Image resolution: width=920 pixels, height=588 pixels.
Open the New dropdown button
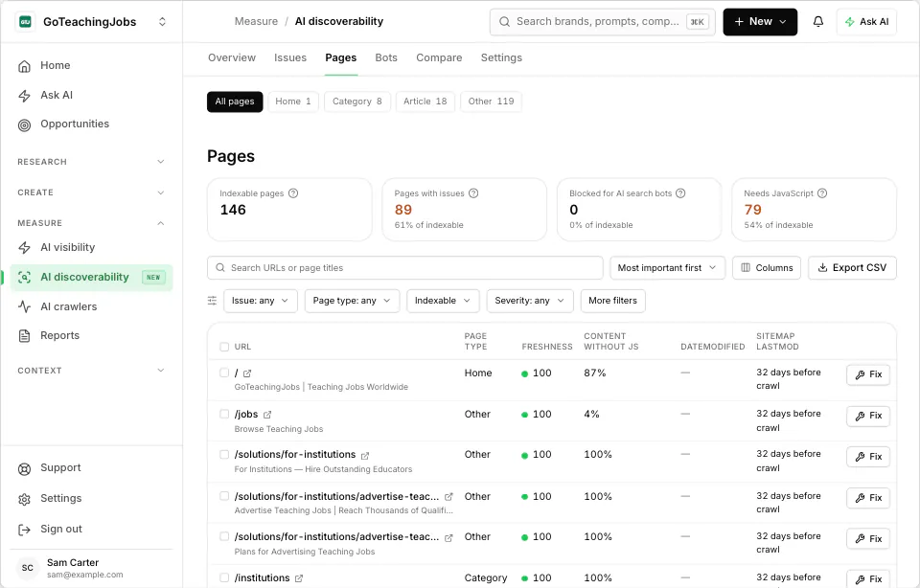(760, 22)
